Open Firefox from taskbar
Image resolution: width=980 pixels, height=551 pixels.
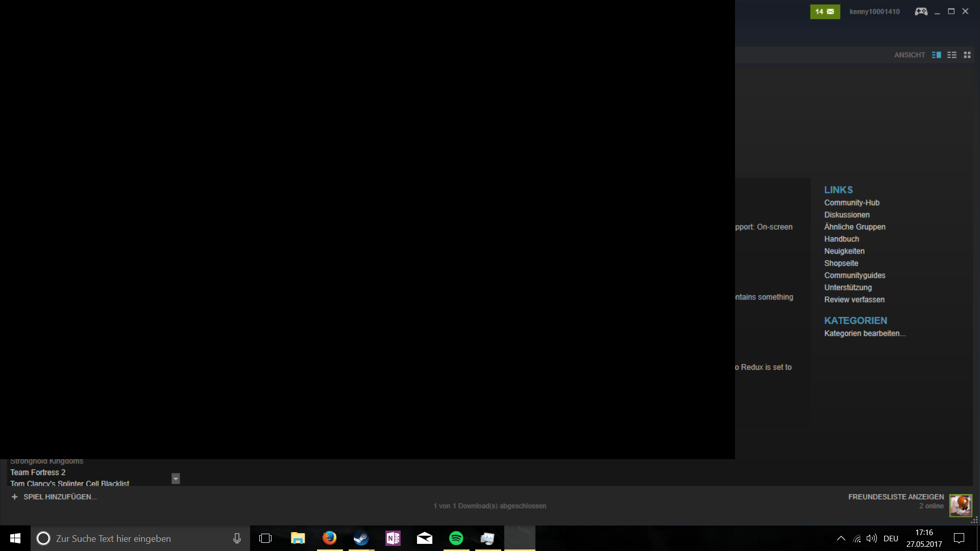tap(329, 538)
